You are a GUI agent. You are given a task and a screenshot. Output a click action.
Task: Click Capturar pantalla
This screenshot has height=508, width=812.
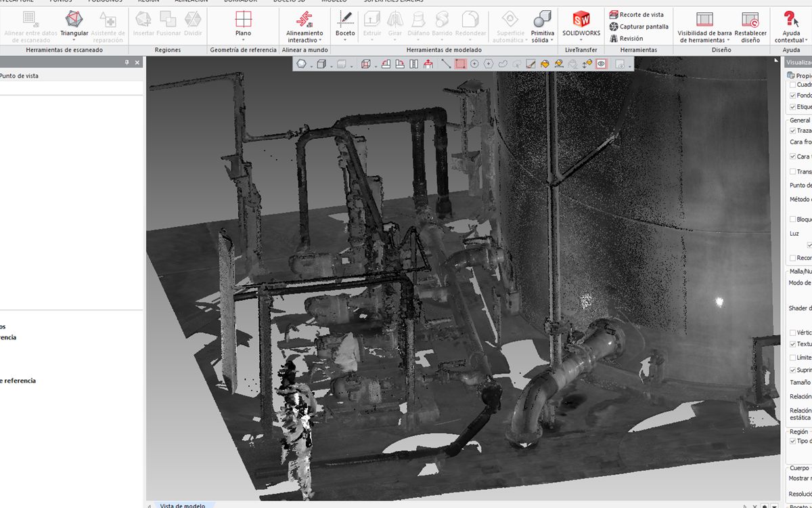(639, 26)
